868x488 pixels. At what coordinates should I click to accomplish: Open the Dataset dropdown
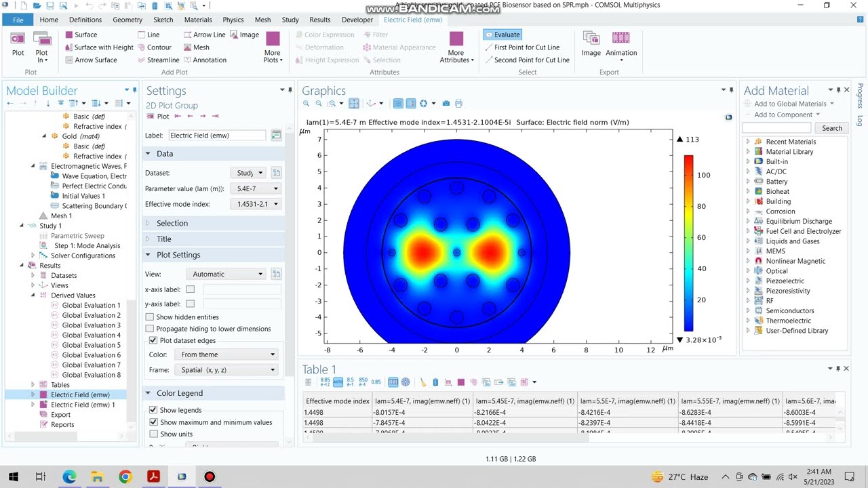pyautogui.click(x=248, y=173)
